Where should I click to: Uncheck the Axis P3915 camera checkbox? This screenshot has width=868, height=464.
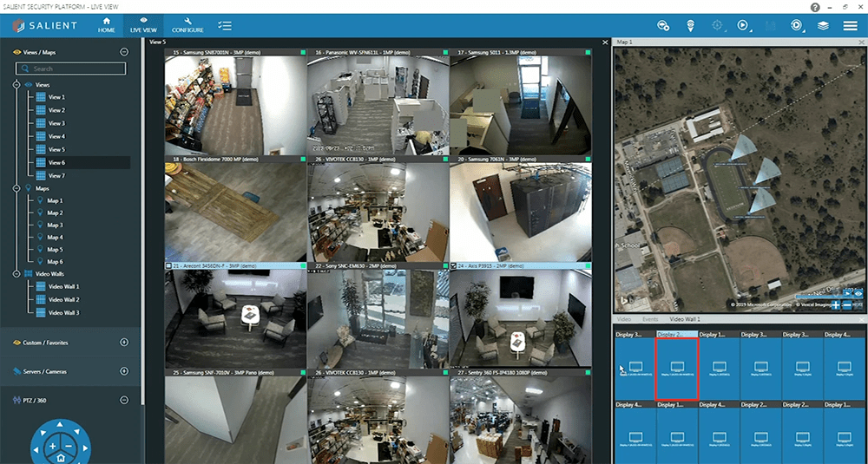tap(454, 266)
